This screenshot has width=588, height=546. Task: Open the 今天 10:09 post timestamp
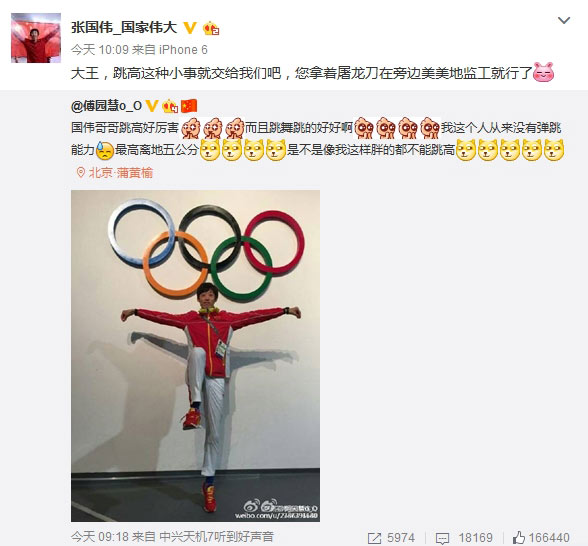click(x=100, y=50)
